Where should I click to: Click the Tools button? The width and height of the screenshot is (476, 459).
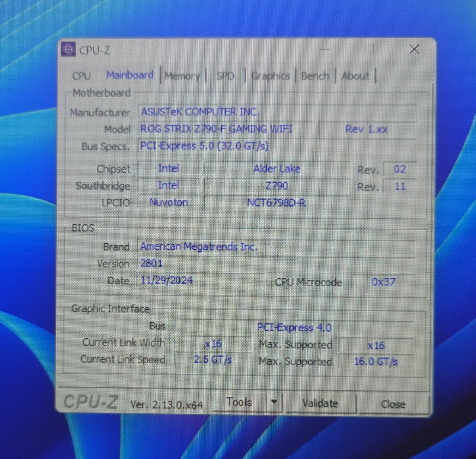[x=239, y=403]
